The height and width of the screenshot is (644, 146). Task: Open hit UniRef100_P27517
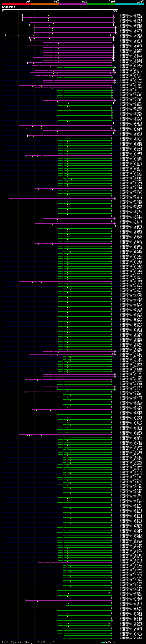(x=131, y=32)
